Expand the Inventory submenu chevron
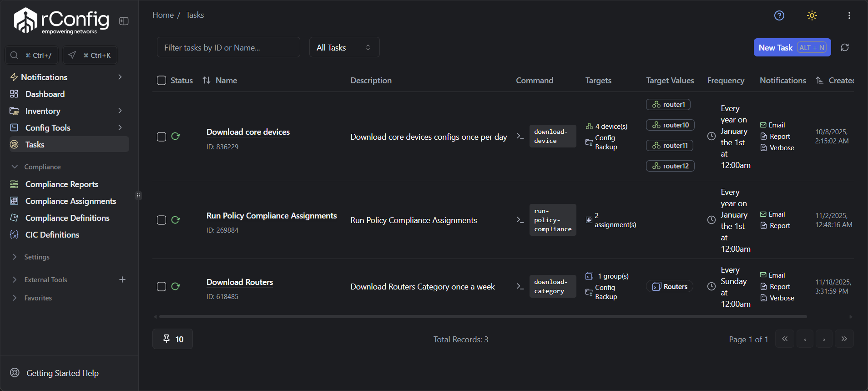Image resolution: width=868 pixels, height=391 pixels. pos(120,111)
